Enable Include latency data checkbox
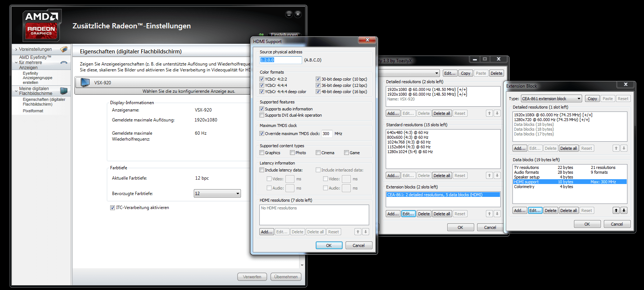Image resolution: width=644 pixels, height=290 pixels. click(x=262, y=170)
